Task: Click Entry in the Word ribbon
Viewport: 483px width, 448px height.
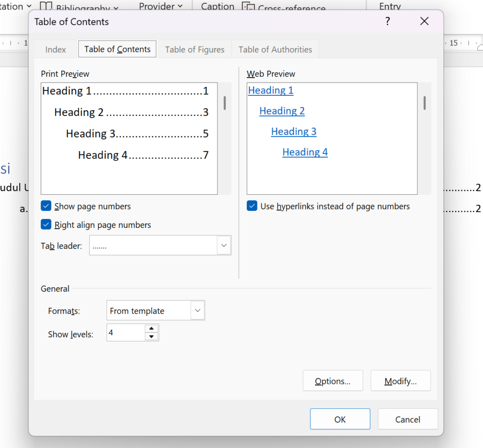Action: (x=390, y=6)
